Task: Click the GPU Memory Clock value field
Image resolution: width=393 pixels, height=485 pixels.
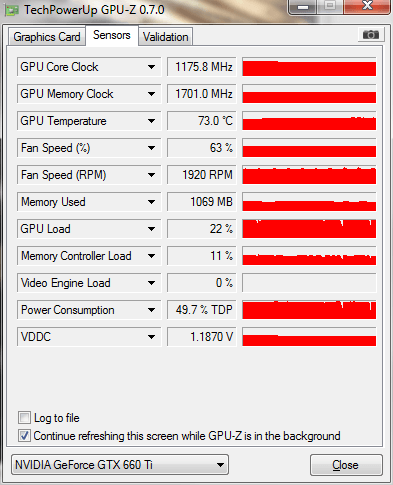Action: 201,94
